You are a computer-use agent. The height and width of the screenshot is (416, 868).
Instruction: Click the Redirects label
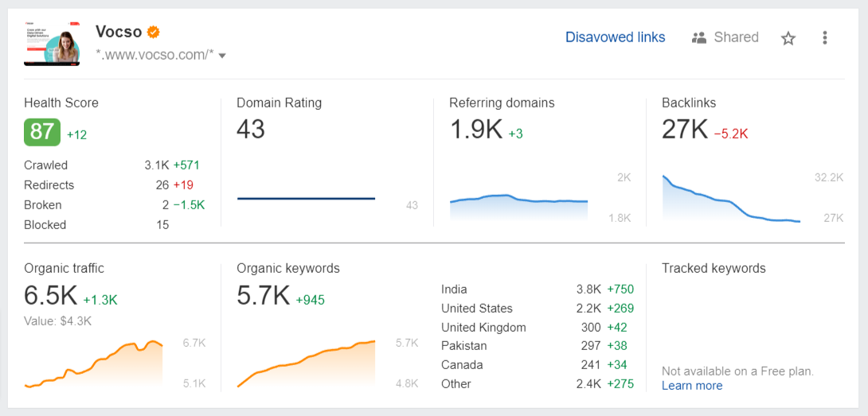pyautogui.click(x=49, y=185)
